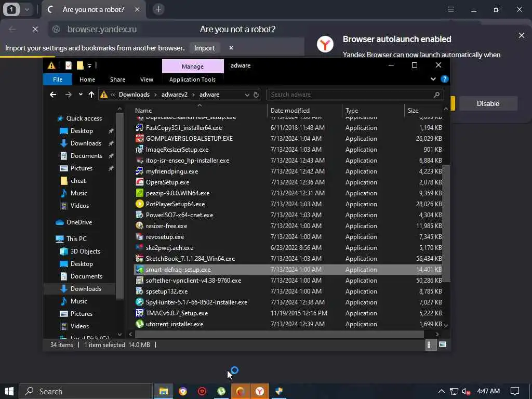Viewport: 532px width, 399px height.
Task: Select the peazip-9.8.0.WIN64.exe icon
Action: click(139, 193)
